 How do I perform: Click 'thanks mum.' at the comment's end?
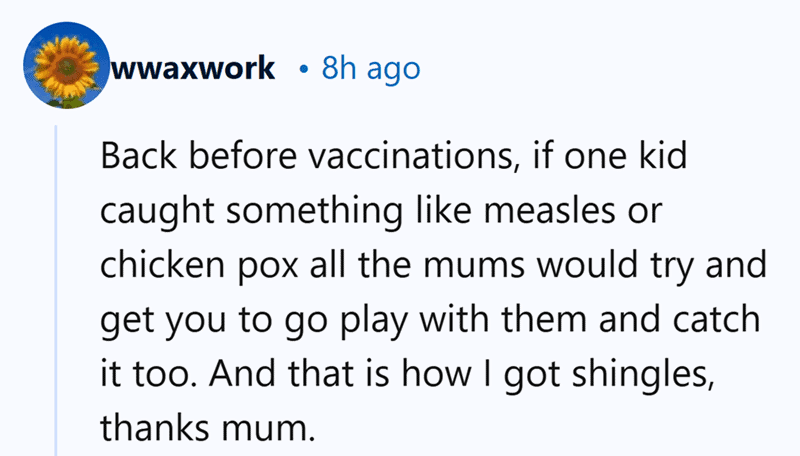point(208,427)
